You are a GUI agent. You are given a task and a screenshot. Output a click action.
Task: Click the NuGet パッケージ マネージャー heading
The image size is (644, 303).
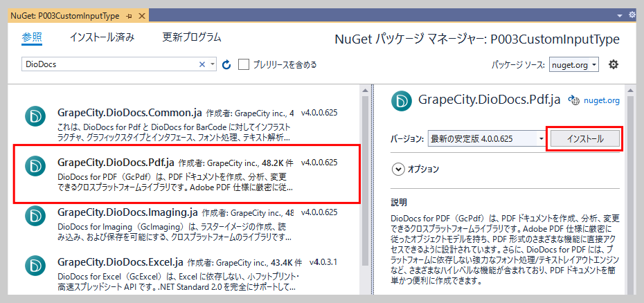pos(477,39)
